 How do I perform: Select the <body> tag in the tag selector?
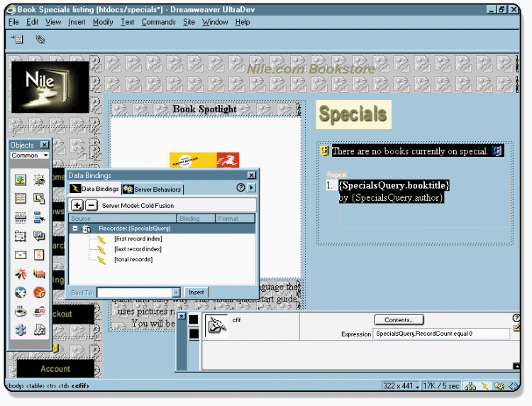coord(16,386)
